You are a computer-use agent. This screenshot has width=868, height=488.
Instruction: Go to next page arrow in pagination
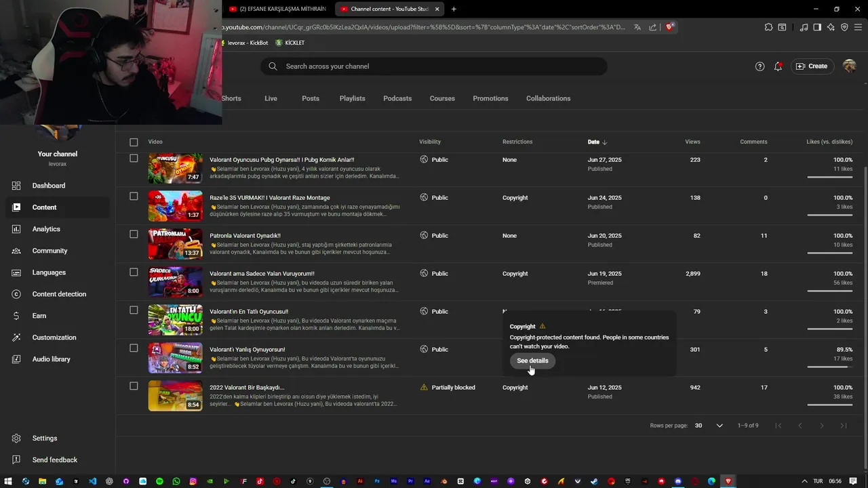click(x=822, y=426)
